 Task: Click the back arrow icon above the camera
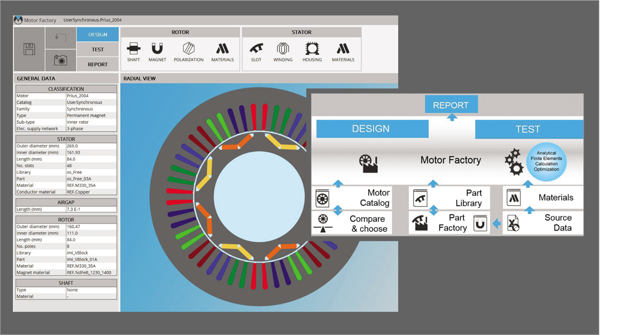60,38
